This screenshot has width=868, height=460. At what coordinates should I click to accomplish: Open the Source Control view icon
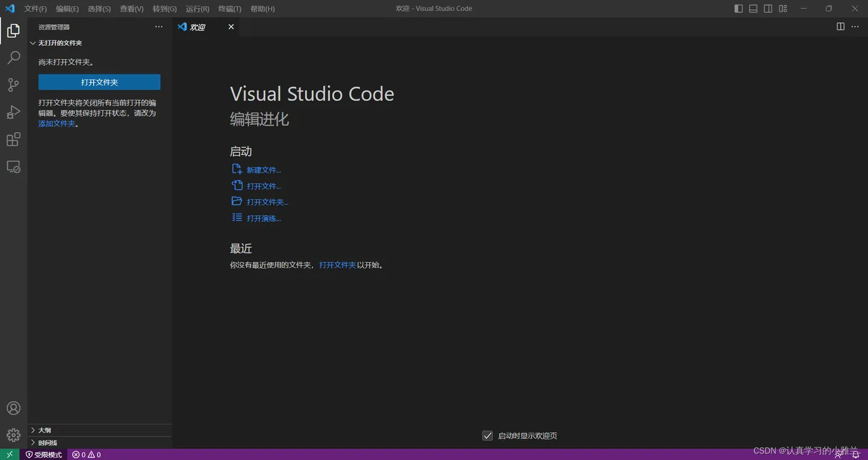point(13,85)
